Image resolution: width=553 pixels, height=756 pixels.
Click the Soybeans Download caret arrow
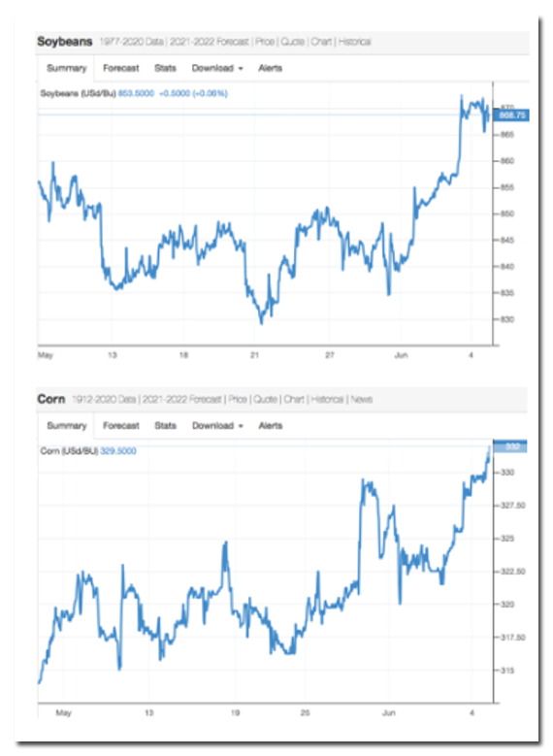[241, 69]
